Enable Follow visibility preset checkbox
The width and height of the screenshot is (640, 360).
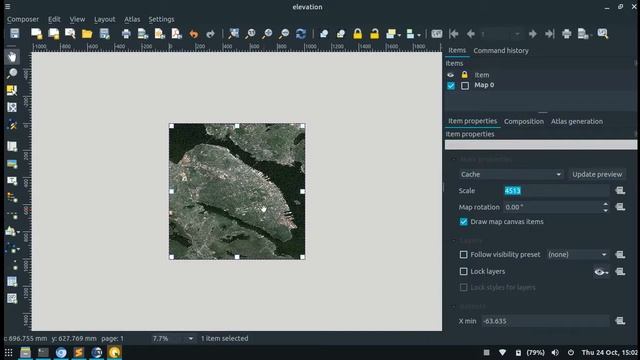[464, 254]
